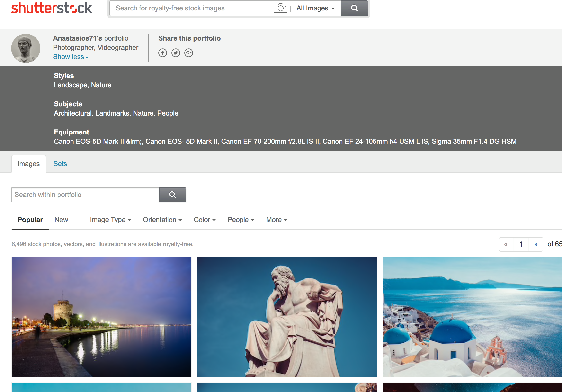Image resolution: width=562 pixels, height=392 pixels.
Task: Select the 'Subjects' heading
Action: (x=68, y=104)
